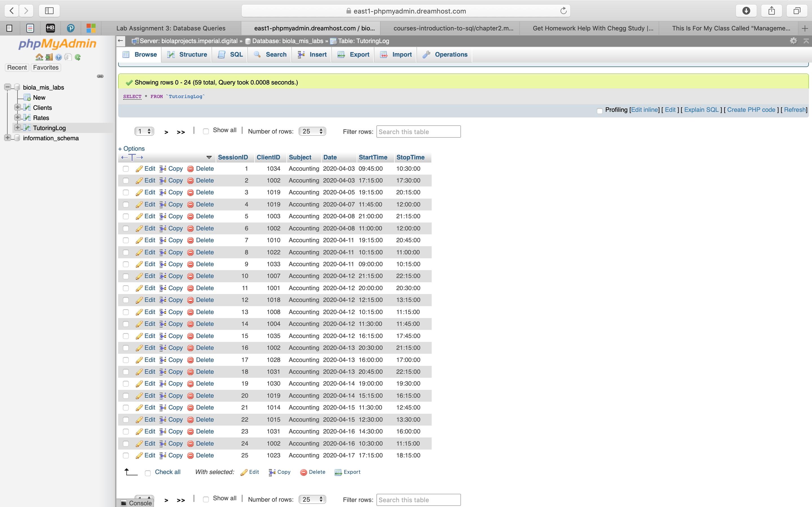Click the link with main panel icon
This screenshot has height=507, width=812.
tap(100, 76)
